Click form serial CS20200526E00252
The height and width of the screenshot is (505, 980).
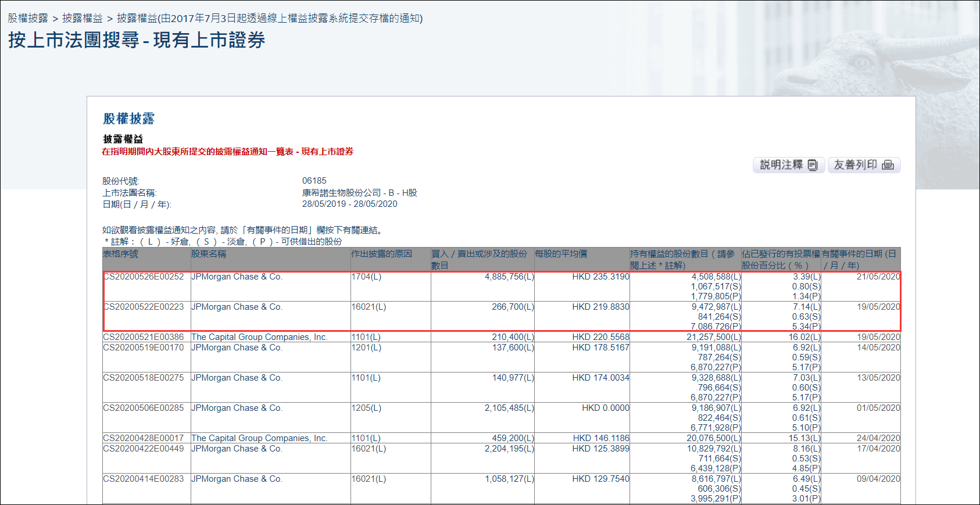[144, 277]
